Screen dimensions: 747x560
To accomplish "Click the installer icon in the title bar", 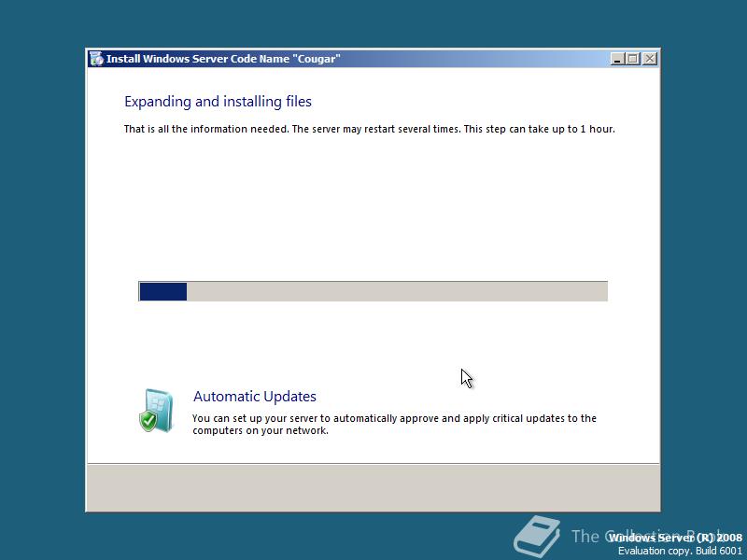I will point(96,59).
